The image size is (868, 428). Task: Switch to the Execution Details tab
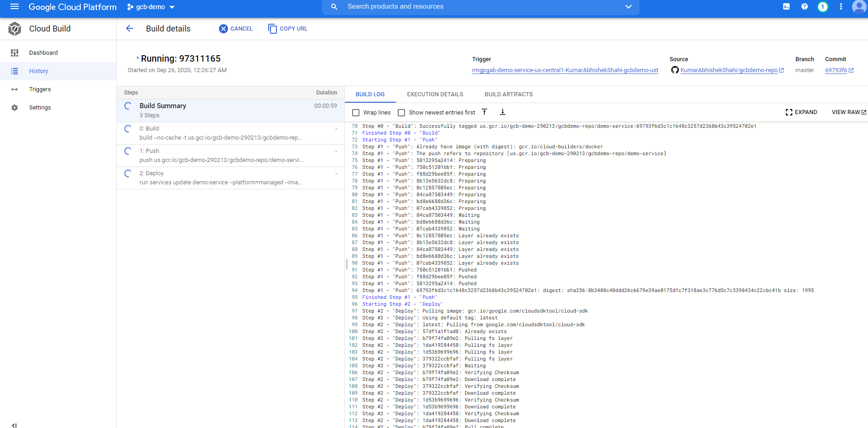(435, 94)
